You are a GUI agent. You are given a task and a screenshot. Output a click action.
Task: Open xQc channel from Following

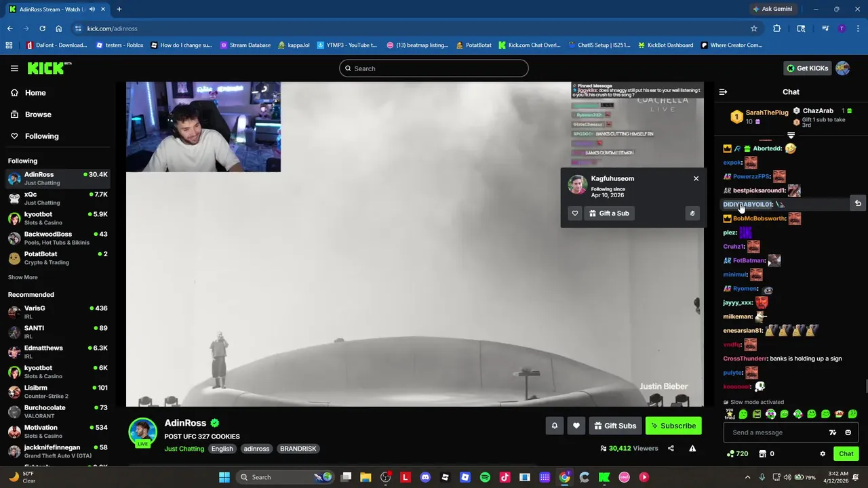[x=58, y=198]
